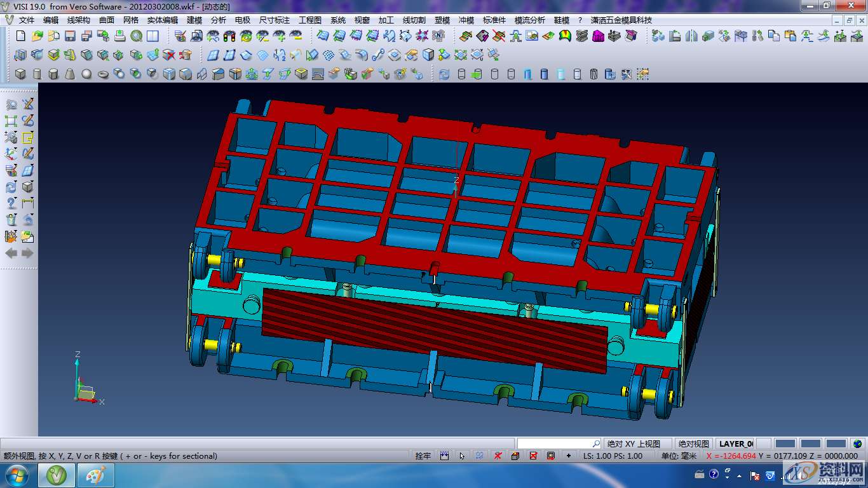Viewport: 868px width, 488px height.
Task: Click the New file icon
Action: (21, 36)
